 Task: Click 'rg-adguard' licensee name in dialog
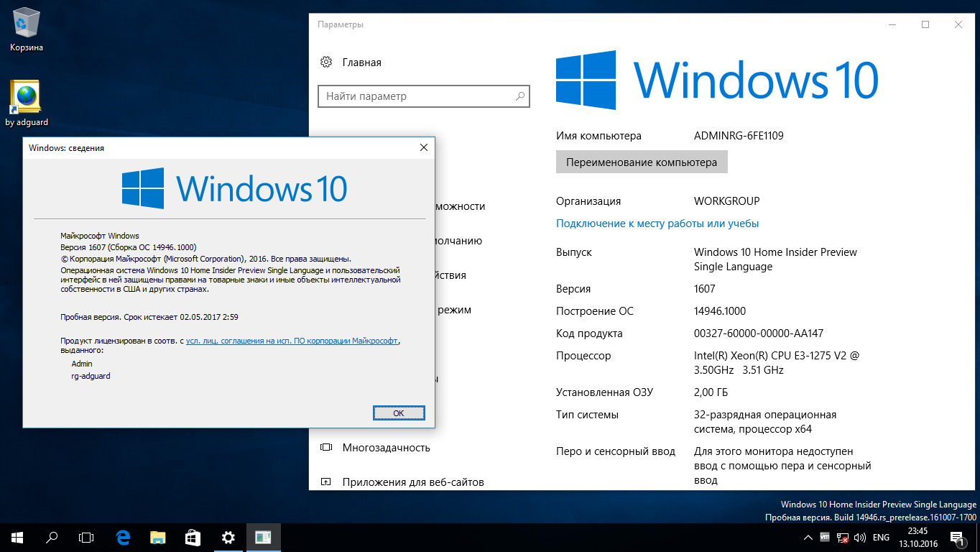(x=91, y=375)
